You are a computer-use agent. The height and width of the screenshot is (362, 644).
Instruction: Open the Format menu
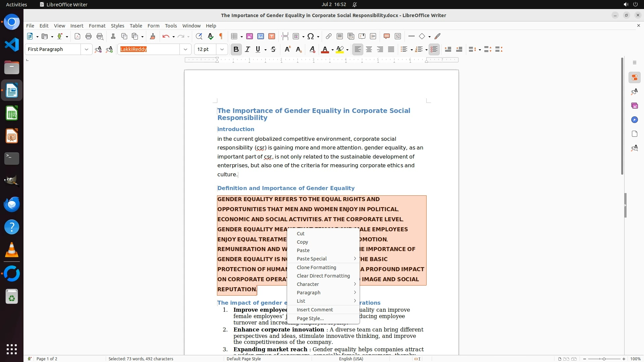97,26
